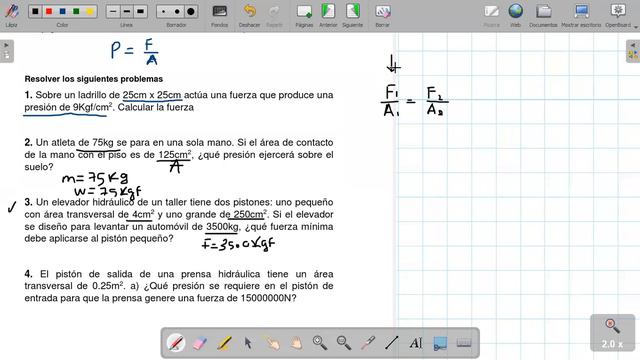
Task: Select the laser pointer tool
Action: click(x=368, y=343)
